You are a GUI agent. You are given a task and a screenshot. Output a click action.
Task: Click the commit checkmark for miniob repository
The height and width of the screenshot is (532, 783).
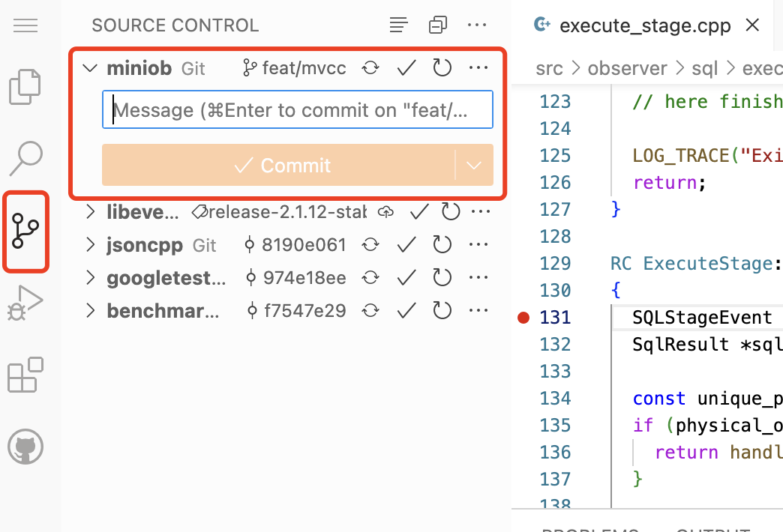[x=406, y=68]
